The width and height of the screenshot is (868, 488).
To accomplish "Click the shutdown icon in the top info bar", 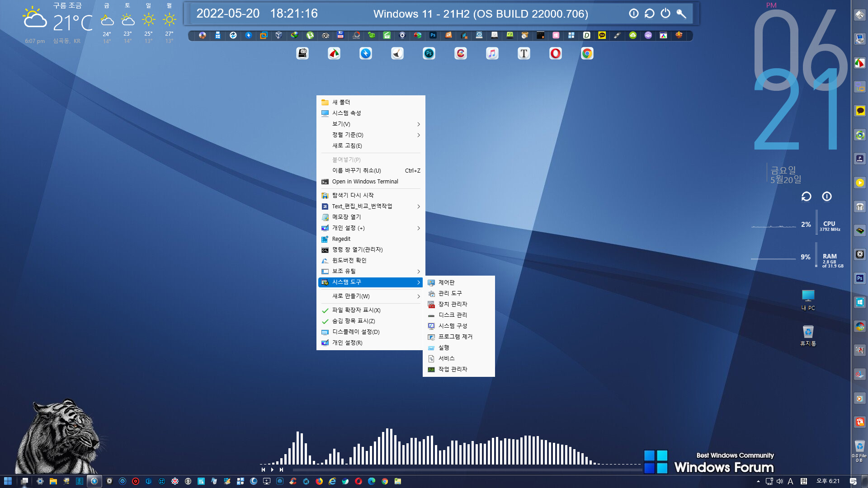I will pyautogui.click(x=634, y=14).
